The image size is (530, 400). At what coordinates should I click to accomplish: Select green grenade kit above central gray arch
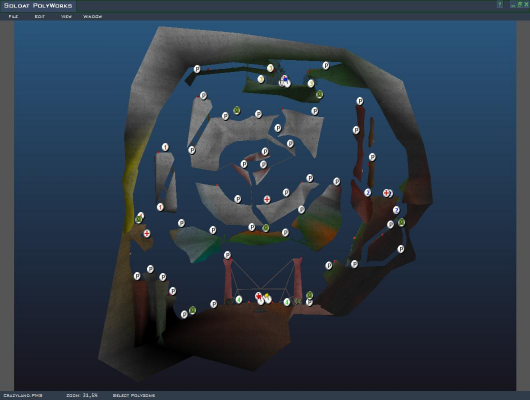point(237,110)
